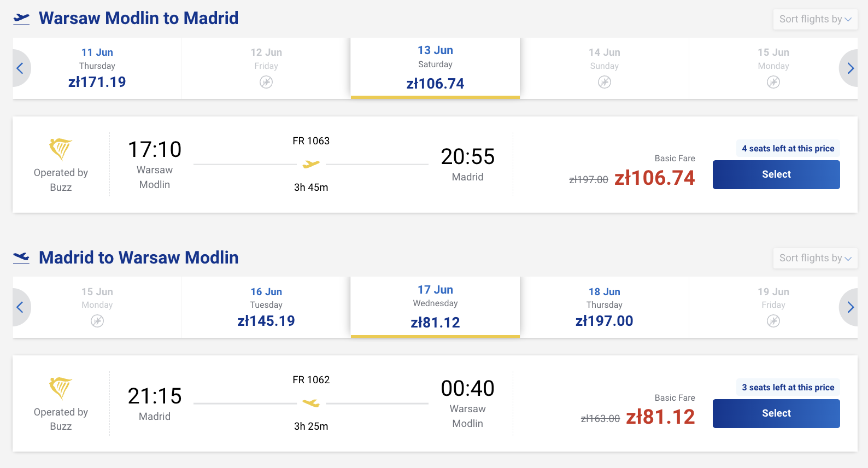The height and width of the screenshot is (468, 868).
Task: Click next dates arrow for return flights
Action: [x=849, y=307]
